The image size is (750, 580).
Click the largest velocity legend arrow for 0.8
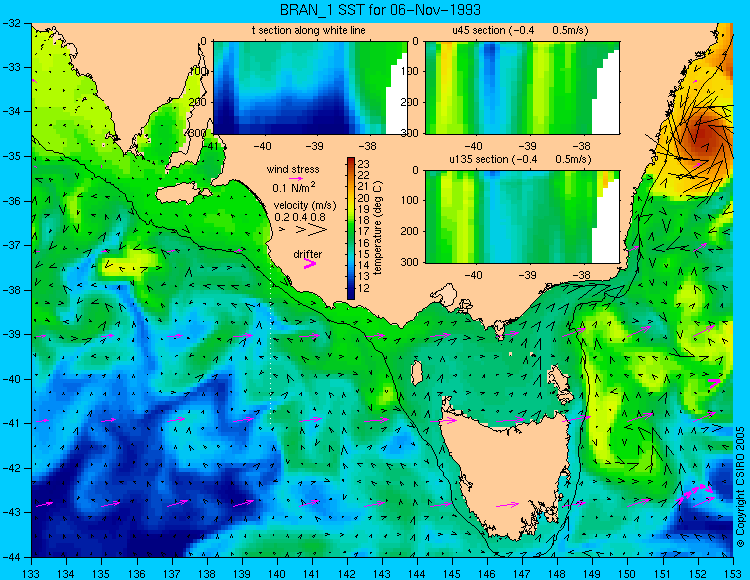point(318,230)
